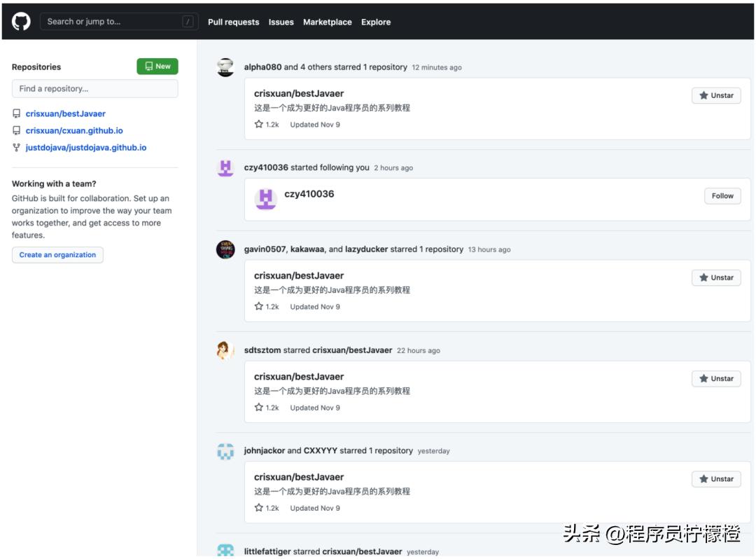Create a New repository
Screen dimensions: 756x559
point(157,67)
